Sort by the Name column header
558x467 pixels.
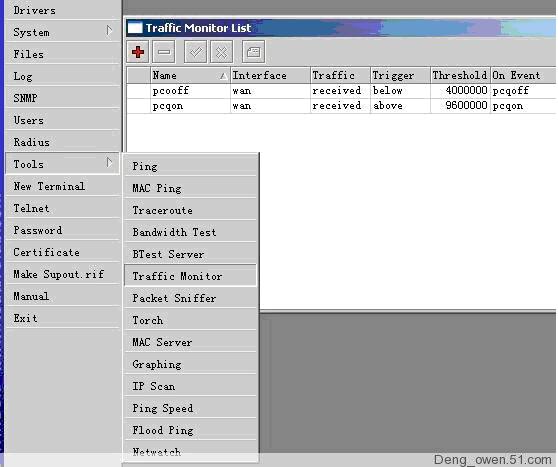tap(190, 75)
